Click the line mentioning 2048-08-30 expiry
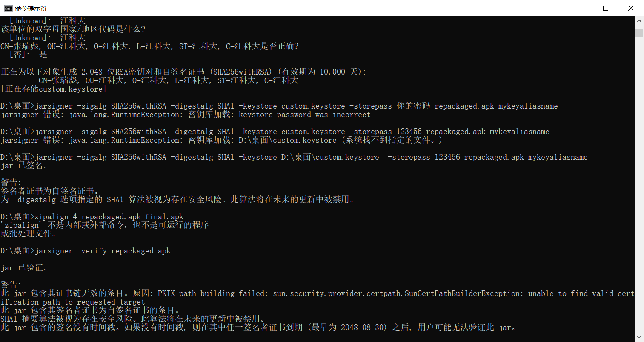The height and width of the screenshot is (342, 644). point(258,327)
